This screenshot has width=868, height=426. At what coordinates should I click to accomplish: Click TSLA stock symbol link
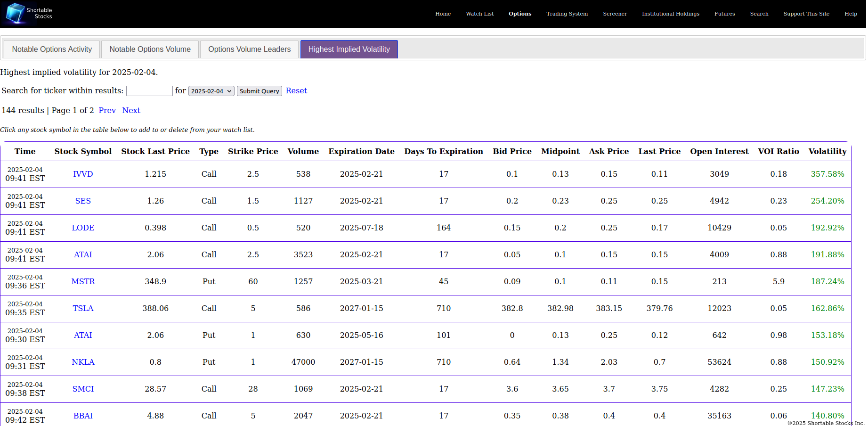click(x=83, y=308)
